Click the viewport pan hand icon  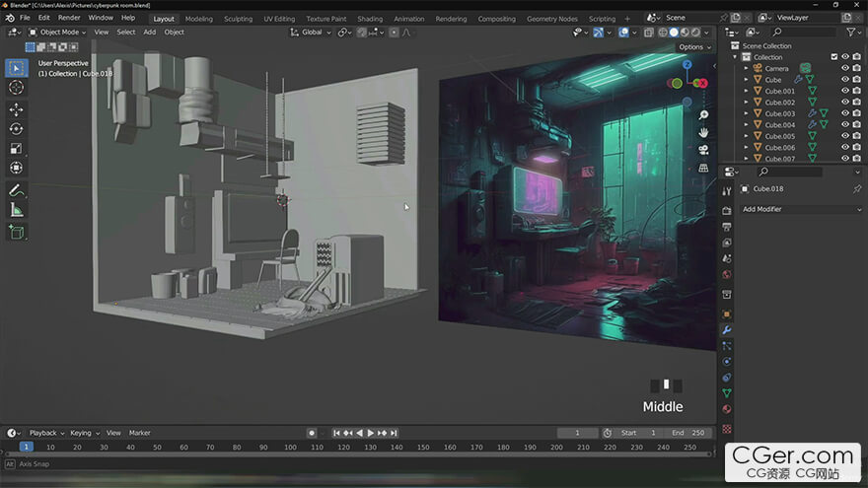coord(703,133)
